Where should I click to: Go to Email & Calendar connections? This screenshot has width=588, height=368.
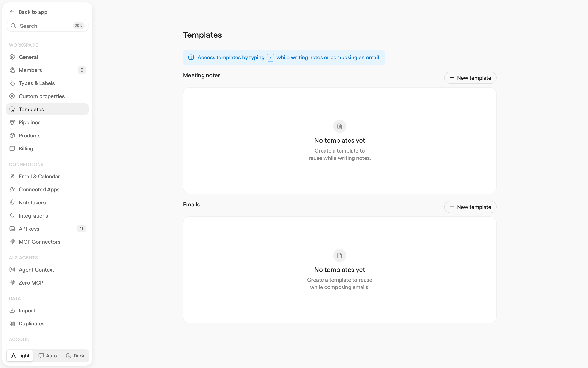tap(47, 176)
